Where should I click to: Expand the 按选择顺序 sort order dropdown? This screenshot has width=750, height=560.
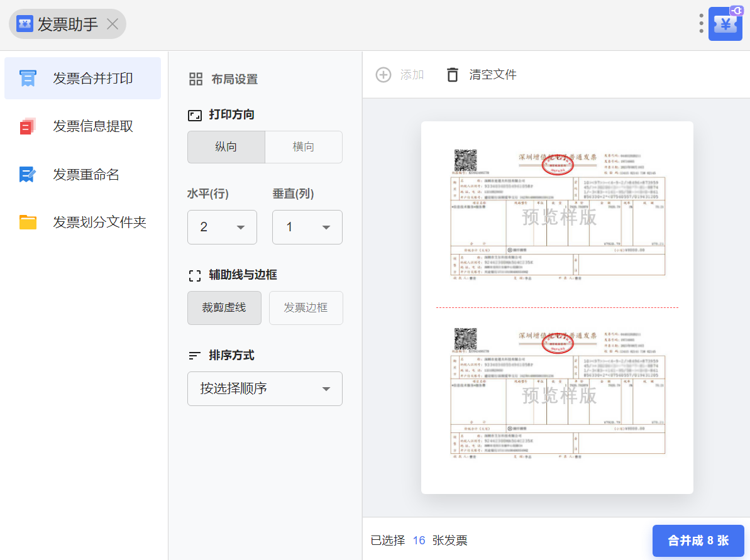pos(265,388)
